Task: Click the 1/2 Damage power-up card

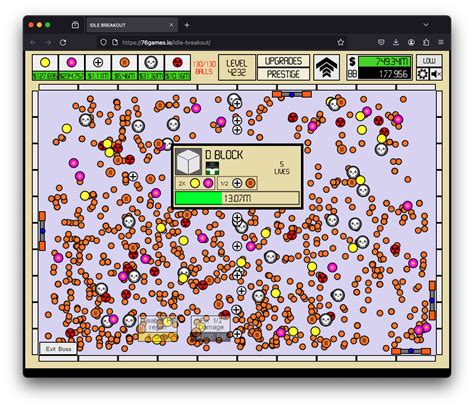Action: point(210,328)
